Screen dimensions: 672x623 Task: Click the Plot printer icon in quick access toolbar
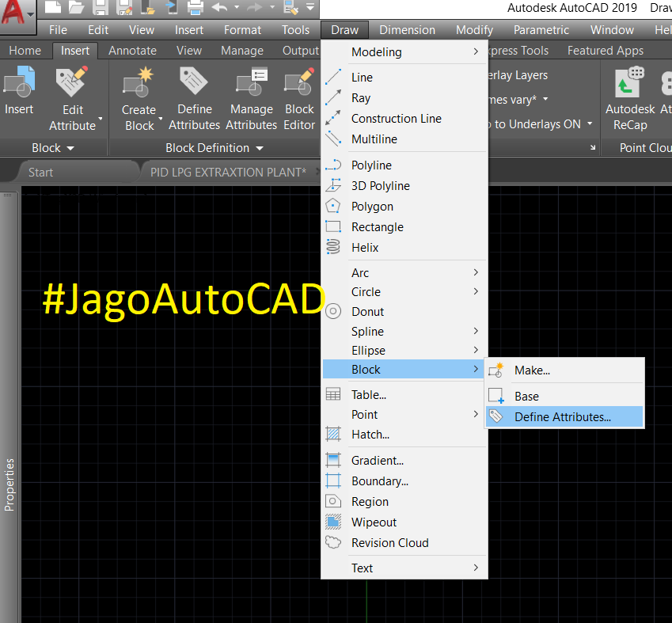coord(196,7)
